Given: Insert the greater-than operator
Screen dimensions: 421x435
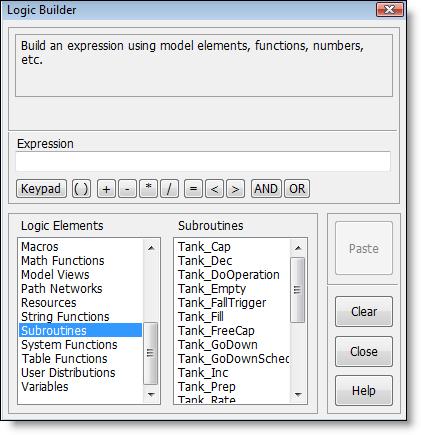Looking at the screenshot, I should (236, 189).
